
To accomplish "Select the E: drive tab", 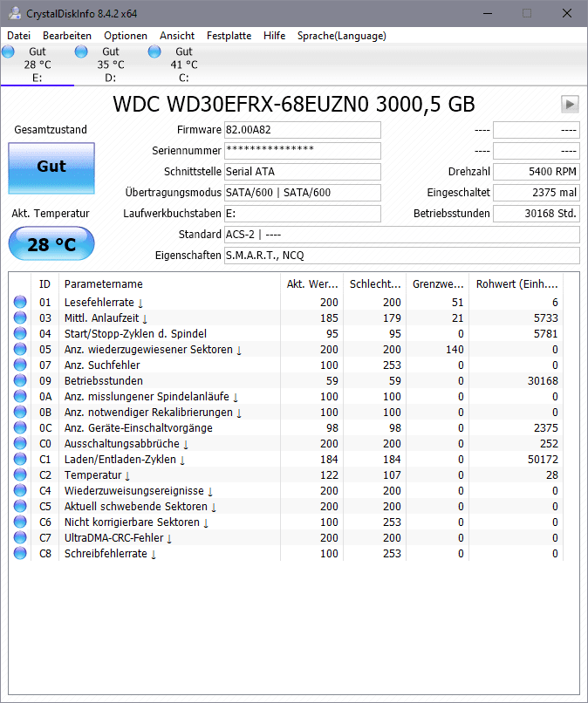I will tap(38, 65).
